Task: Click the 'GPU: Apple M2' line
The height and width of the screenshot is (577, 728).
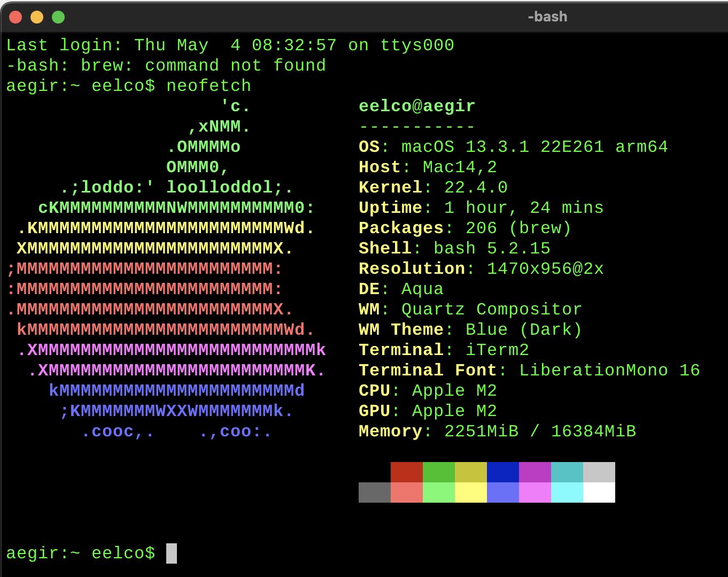Action: (428, 411)
